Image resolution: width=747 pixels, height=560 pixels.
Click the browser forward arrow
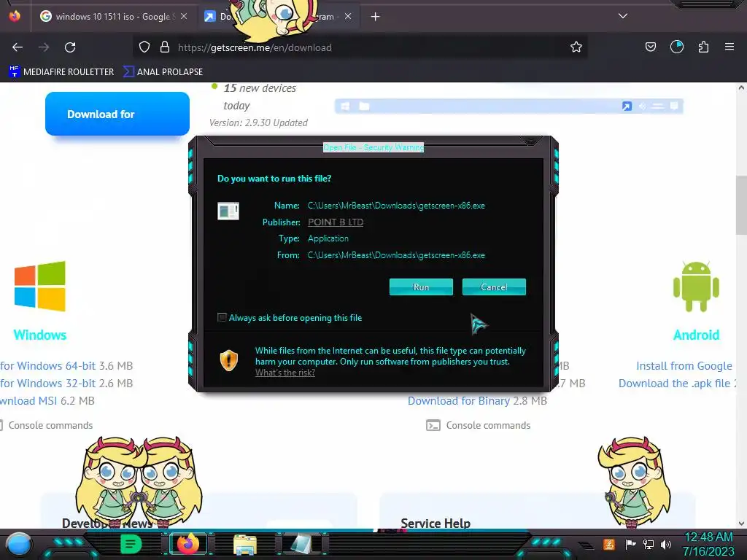coord(44,47)
